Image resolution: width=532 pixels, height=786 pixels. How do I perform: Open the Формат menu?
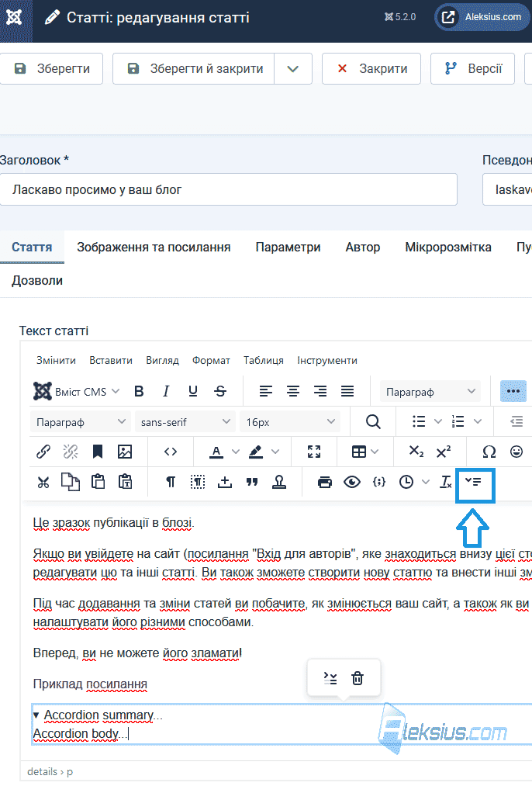pos(211,361)
